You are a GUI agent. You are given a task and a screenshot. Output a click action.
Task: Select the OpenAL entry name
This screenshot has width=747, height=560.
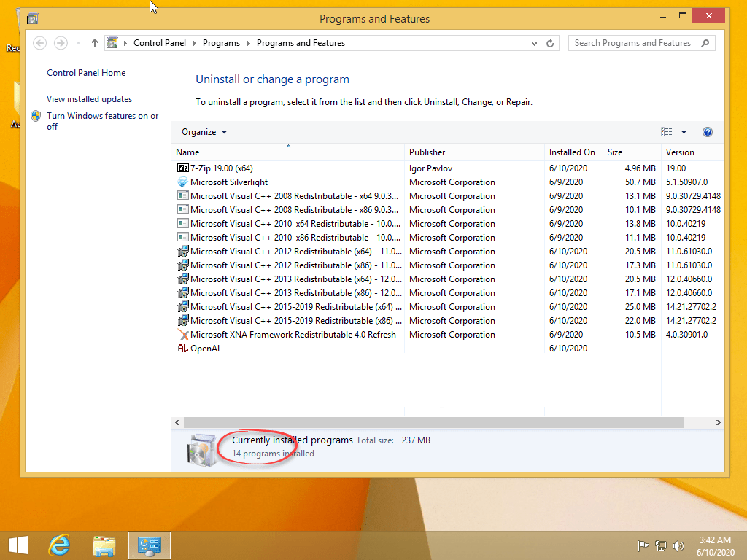click(x=206, y=348)
